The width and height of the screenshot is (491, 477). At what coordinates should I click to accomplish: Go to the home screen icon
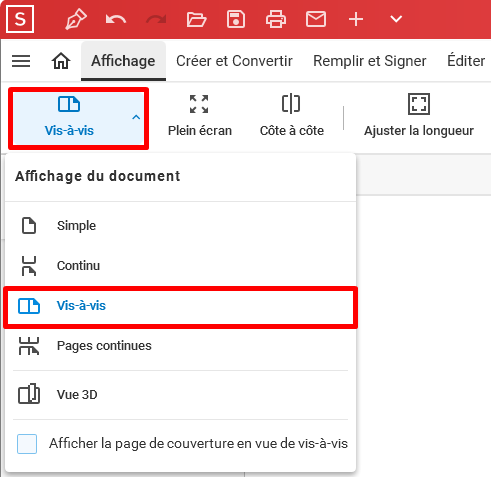pos(61,61)
